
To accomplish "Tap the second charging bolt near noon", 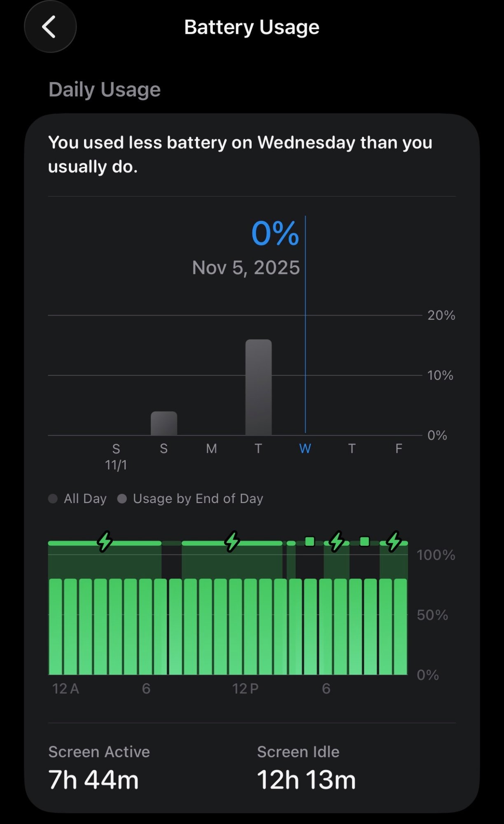I will pos(232,541).
